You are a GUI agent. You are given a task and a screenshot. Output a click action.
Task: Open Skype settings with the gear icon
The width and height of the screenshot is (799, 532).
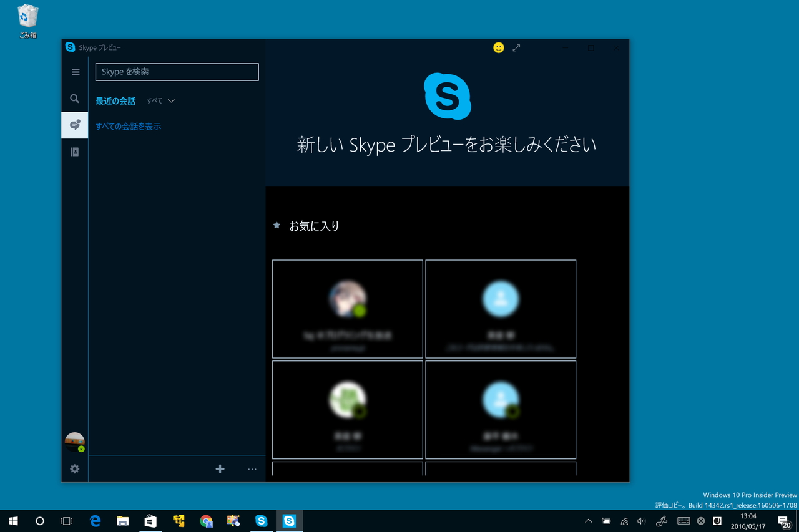coord(74,468)
